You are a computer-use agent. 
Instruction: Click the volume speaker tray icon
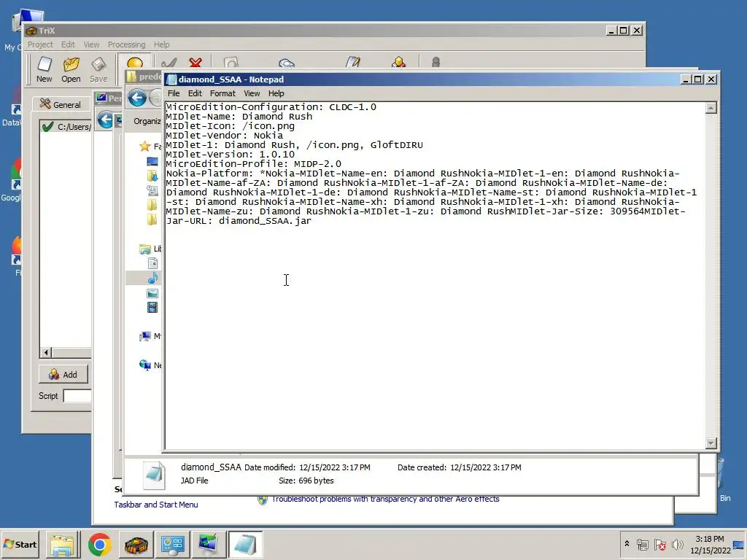[677, 544]
